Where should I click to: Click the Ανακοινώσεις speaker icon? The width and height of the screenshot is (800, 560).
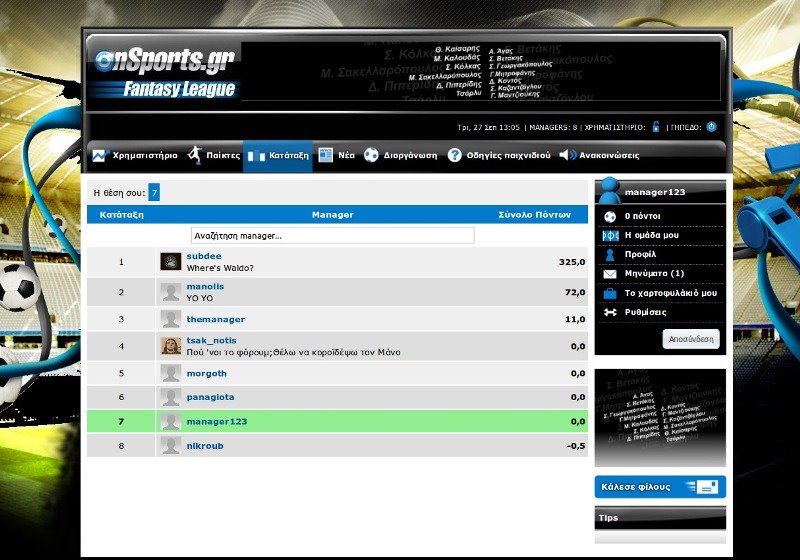(x=567, y=156)
